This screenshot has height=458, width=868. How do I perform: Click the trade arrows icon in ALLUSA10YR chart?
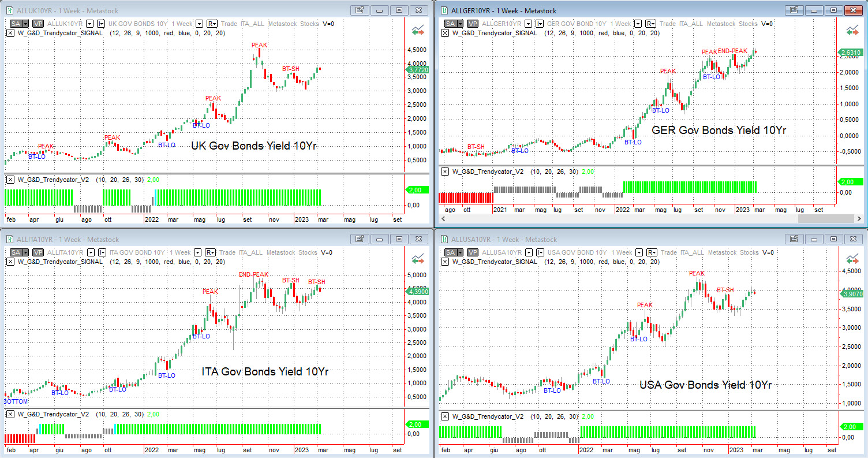pyautogui.click(x=852, y=259)
